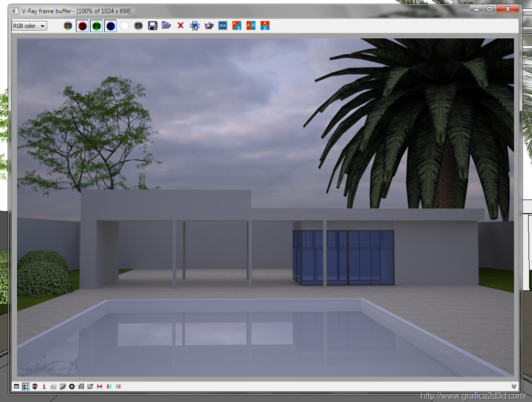Click the LUT button in bottom toolbar
The width and height of the screenshot is (532, 402).
click(90, 386)
